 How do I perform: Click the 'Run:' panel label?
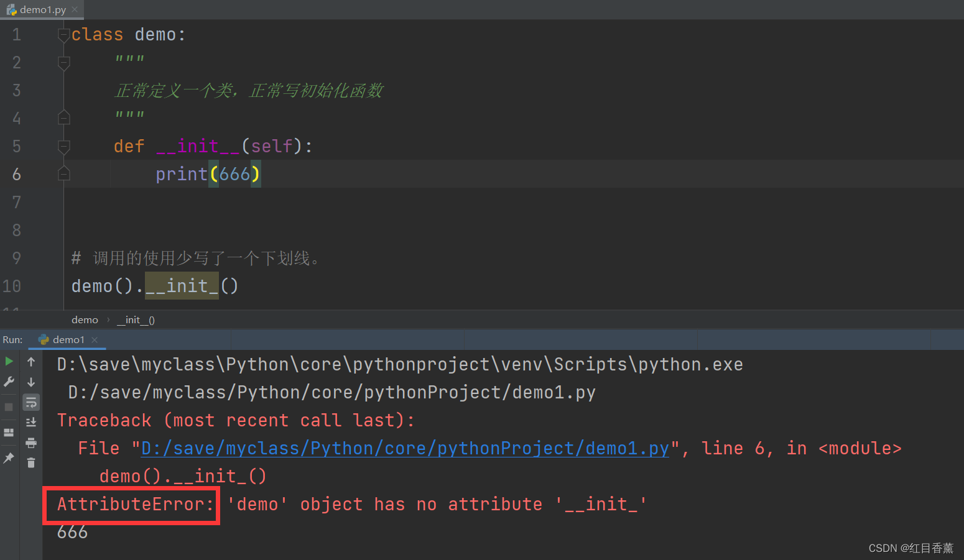[x=12, y=339]
